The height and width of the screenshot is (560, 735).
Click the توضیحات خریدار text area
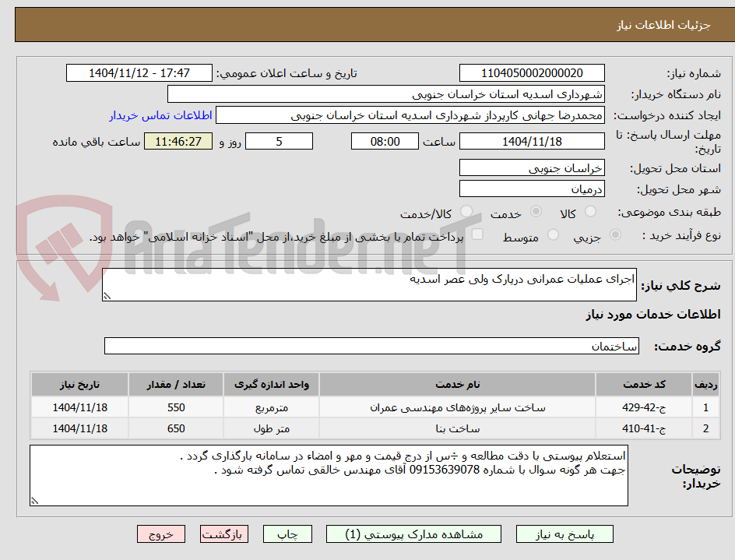point(329,476)
